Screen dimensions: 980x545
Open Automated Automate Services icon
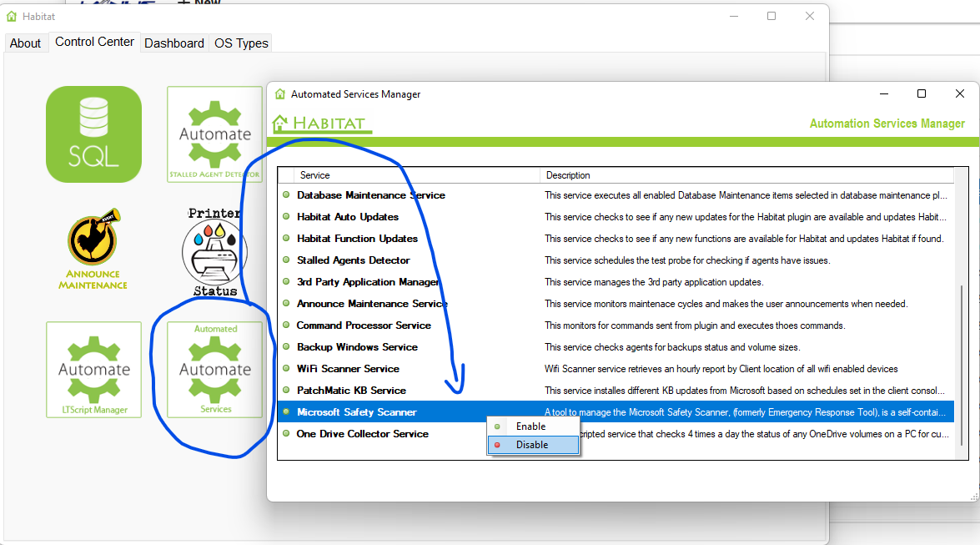tap(215, 370)
